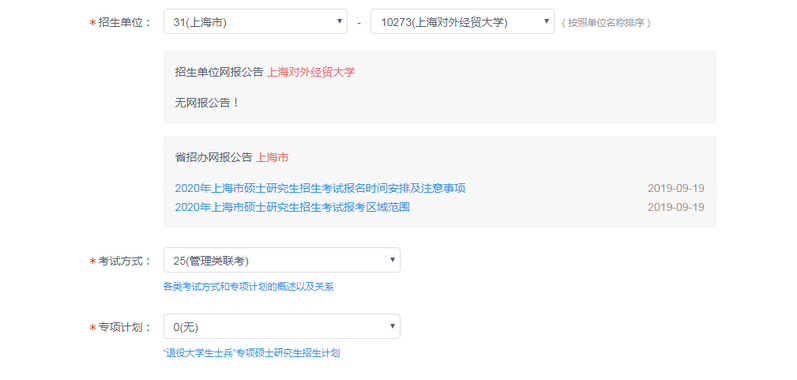Expand the 10273(上海对外经贸大学) school dropdown
Viewport: 797px width, 380px height.
(x=462, y=22)
